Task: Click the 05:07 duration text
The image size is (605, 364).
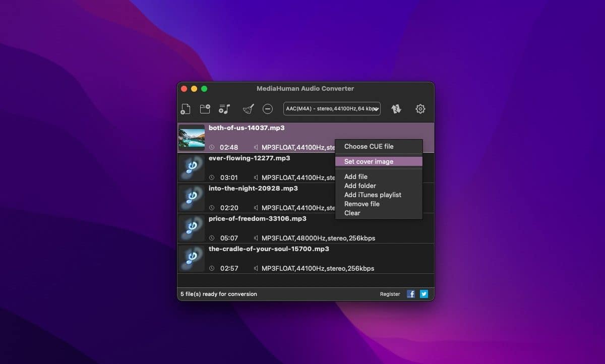Action: coord(229,238)
